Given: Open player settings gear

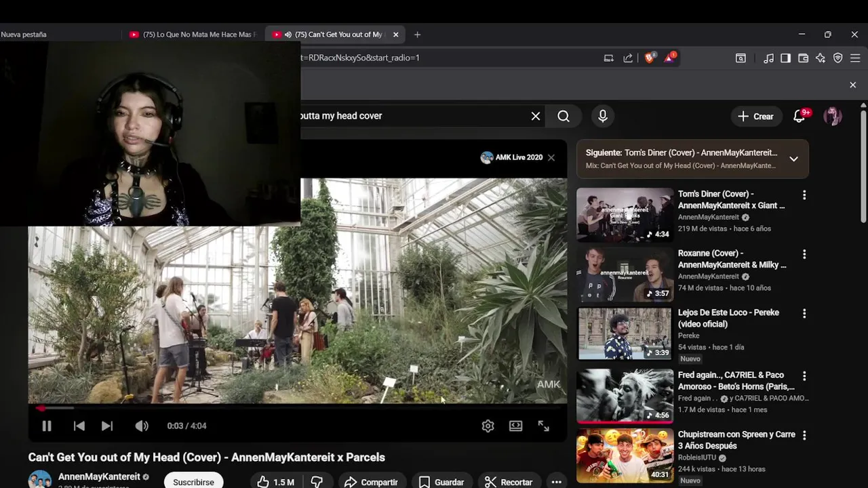Looking at the screenshot, I should coord(488,426).
